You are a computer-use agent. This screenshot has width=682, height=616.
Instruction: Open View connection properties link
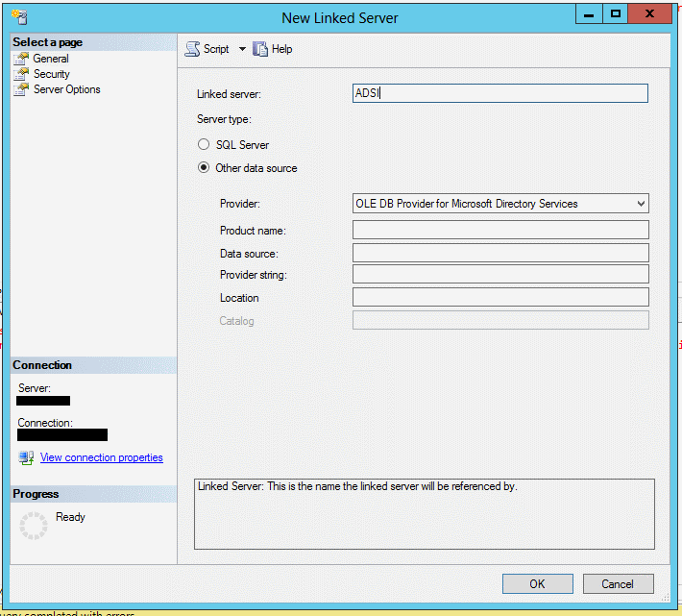coord(102,457)
